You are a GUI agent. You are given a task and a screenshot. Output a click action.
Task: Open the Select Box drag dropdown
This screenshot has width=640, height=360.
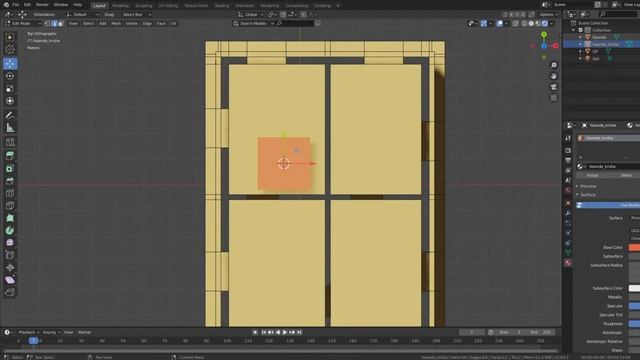click(x=137, y=14)
